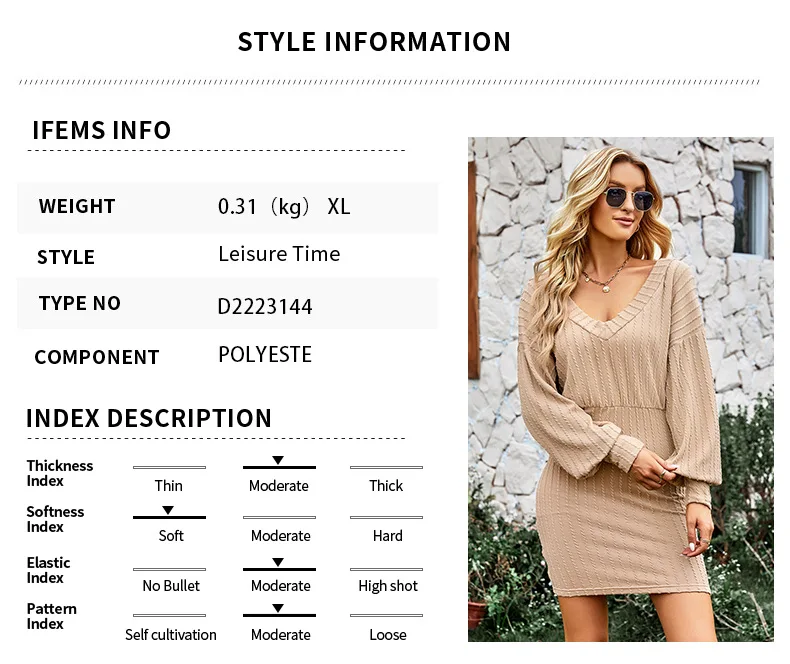This screenshot has height=664, width=790.
Task: Select the STYLE row label
Action: pyautogui.click(x=66, y=257)
